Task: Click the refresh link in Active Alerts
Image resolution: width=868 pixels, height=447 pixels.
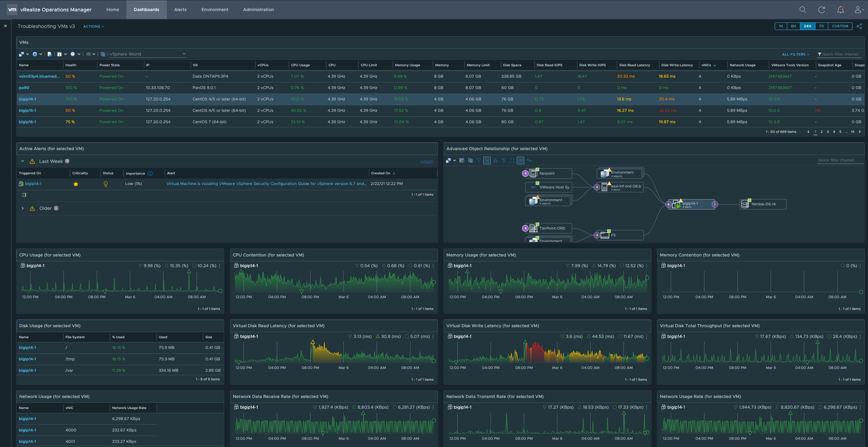Action: point(426,162)
